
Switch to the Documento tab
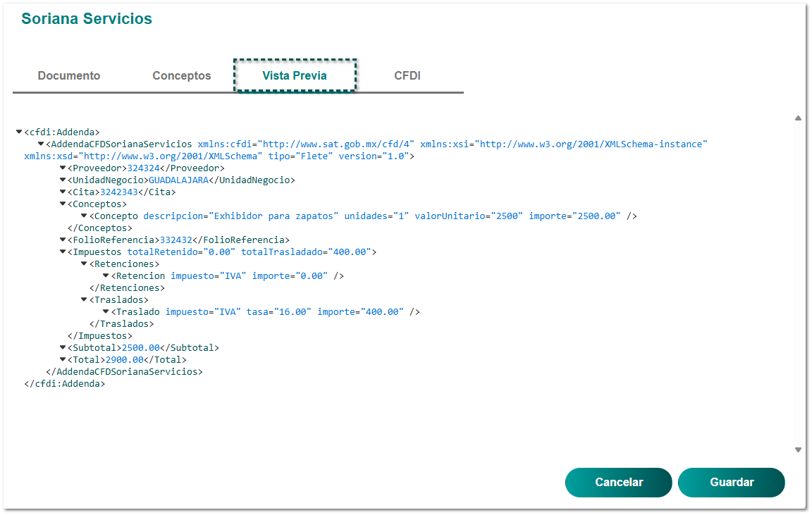pyautogui.click(x=69, y=75)
